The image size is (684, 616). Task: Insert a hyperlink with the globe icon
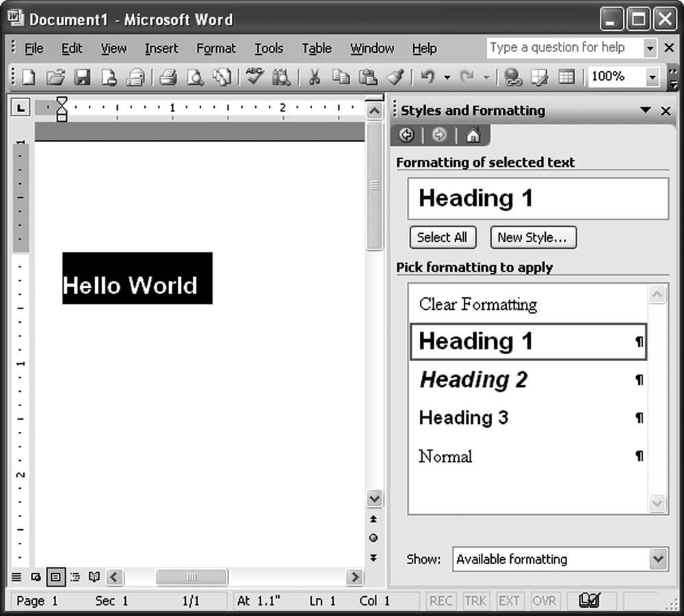pyautogui.click(x=513, y=78)
